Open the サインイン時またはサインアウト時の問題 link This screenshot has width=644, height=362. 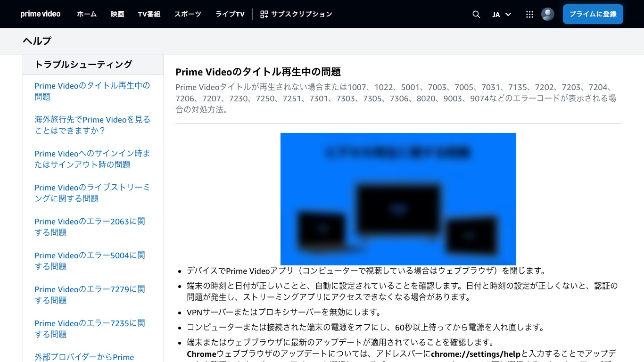point(92,159)
